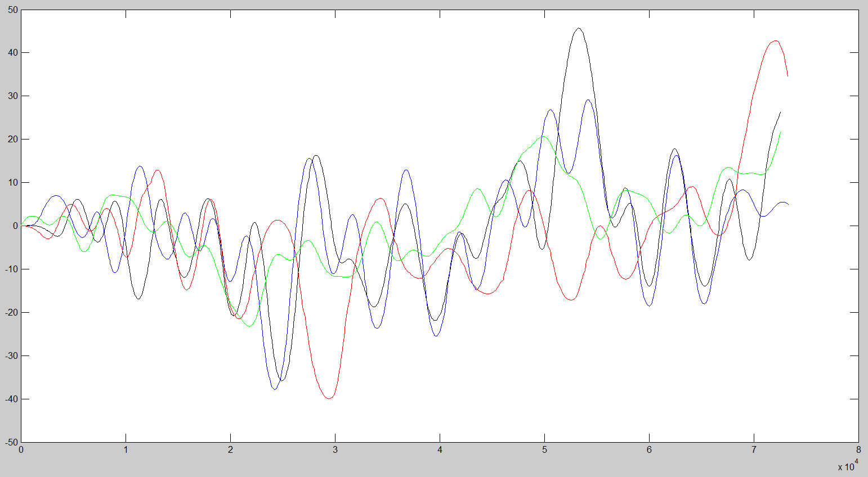This screenshot has height=477, width=868.
Task: Select the y-axis tick label -40
Action: 12,399
